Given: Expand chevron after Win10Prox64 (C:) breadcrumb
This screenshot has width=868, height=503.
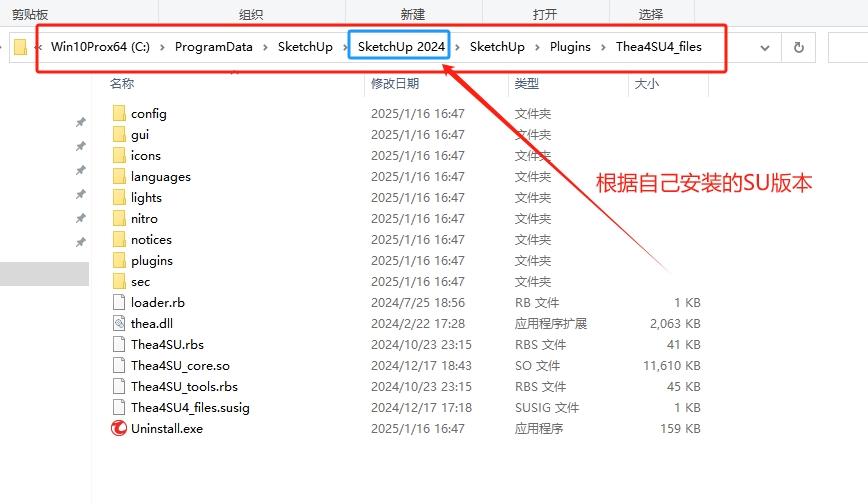Looking at the screenshot, I should click(162, 48).
